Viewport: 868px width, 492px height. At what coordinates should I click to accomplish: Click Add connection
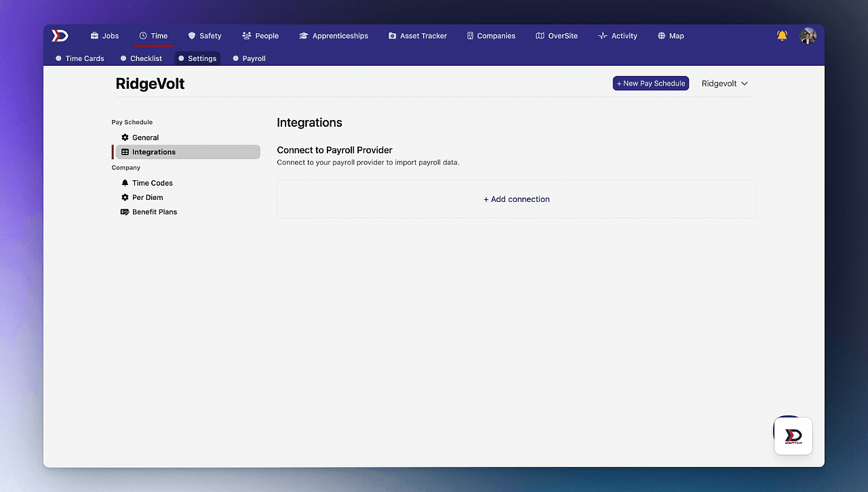[x=517, y=199]
